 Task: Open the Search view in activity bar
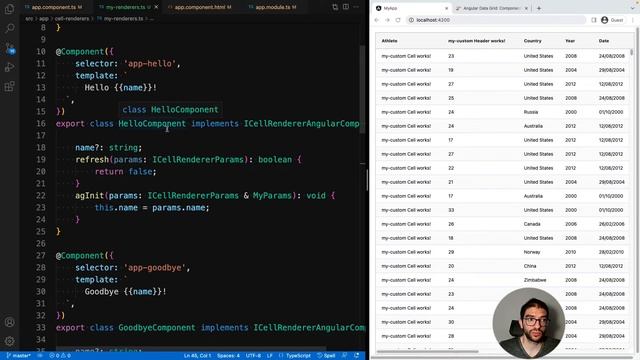[9, 28]
